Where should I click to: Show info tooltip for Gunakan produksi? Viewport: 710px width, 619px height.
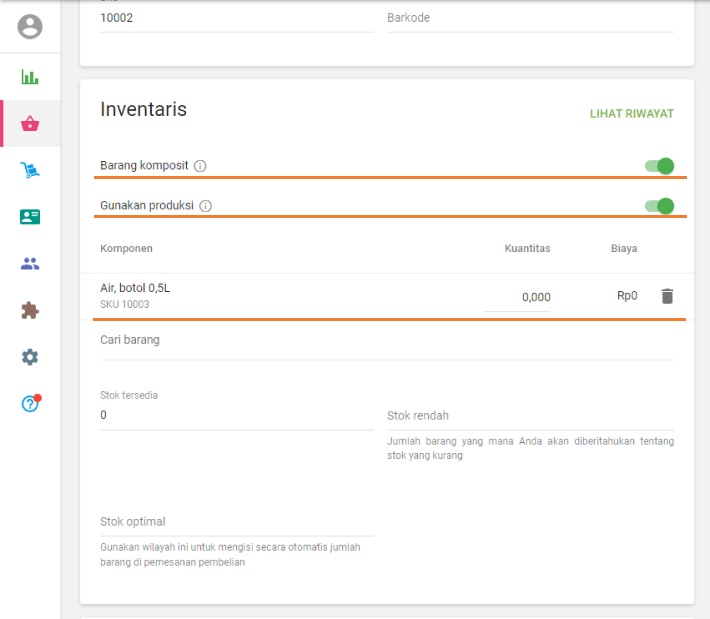click(205, 206)
